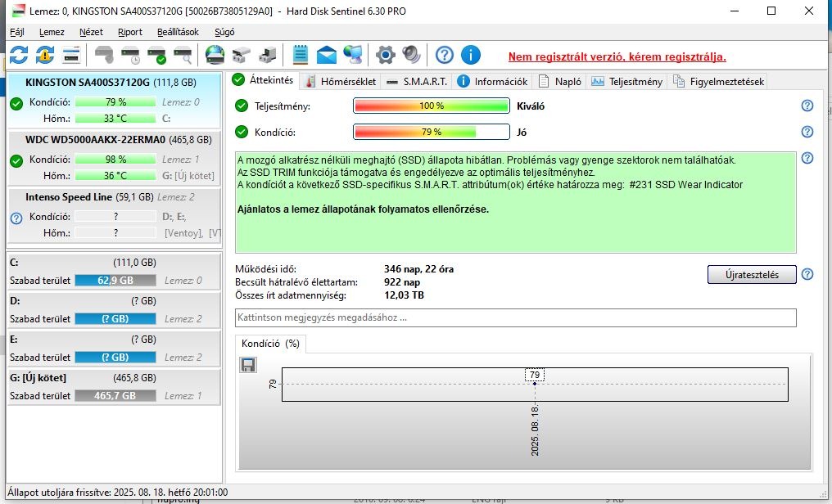The width and height of the screenshot is (832, 504).
Task: Switch to the Hőmérséklet tab
Action: tap(341, 81)
